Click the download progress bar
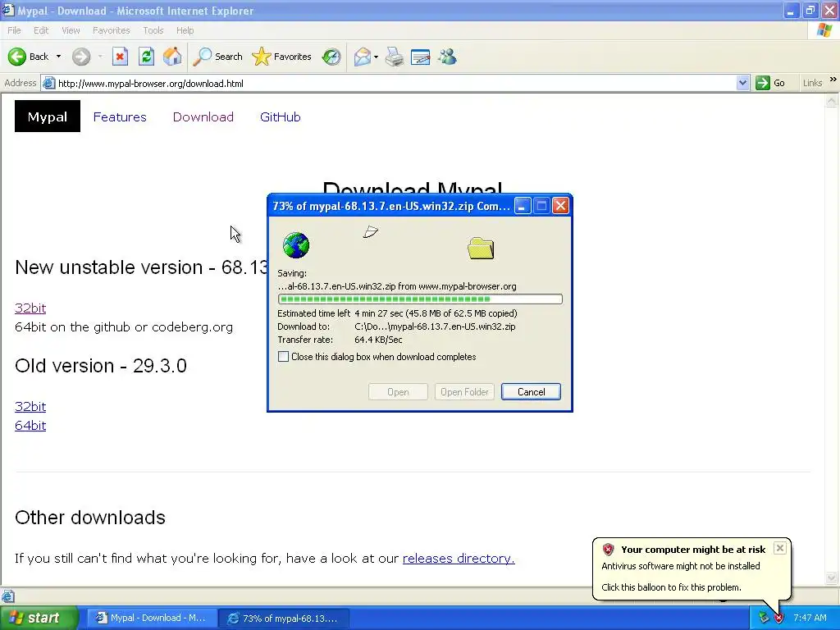Screen dimensions: 840x630 [420, 299]
